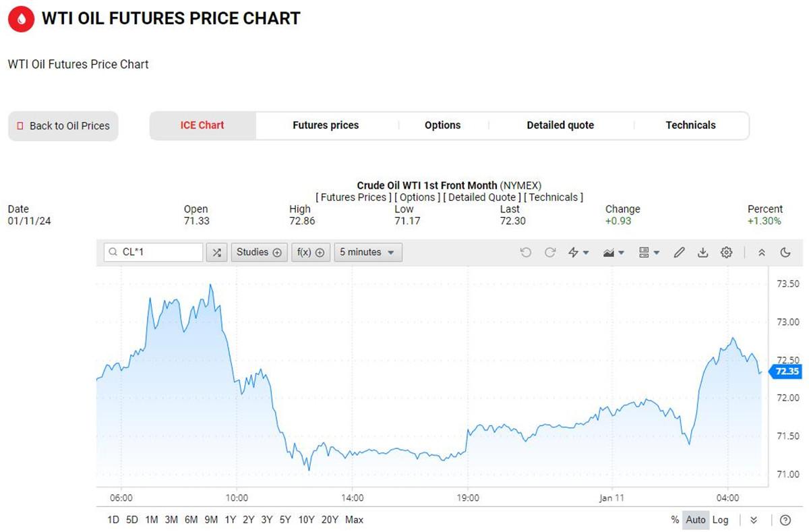Open the chart layout panels dropdown

click(649, 252)
